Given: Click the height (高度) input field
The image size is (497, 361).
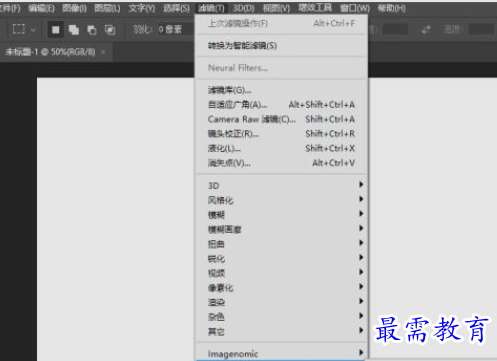Looking at the screenshot, I should pyautogui.click(x=481, y=30).
